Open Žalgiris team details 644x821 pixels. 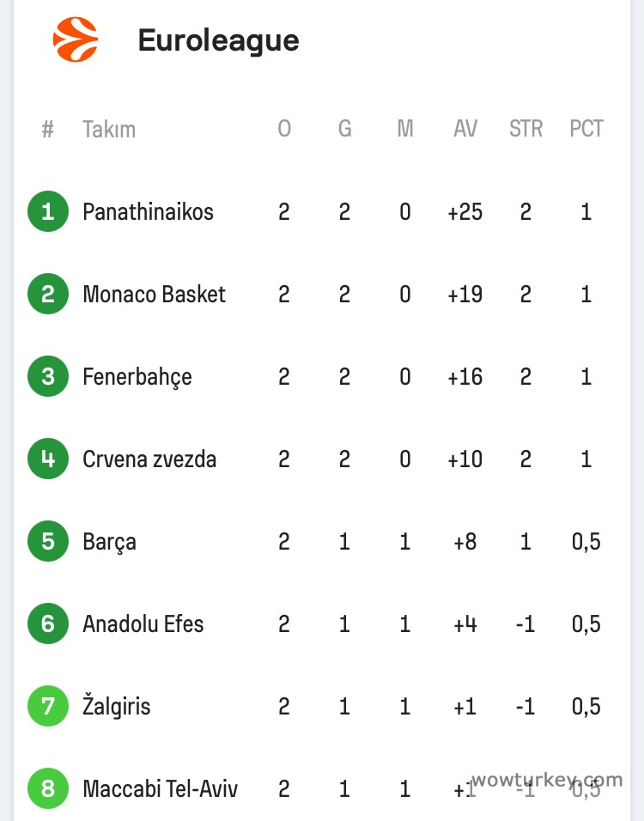[116, 706]
